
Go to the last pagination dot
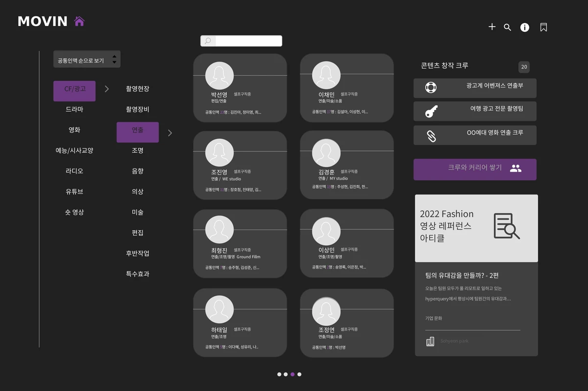tap(299, 374)
